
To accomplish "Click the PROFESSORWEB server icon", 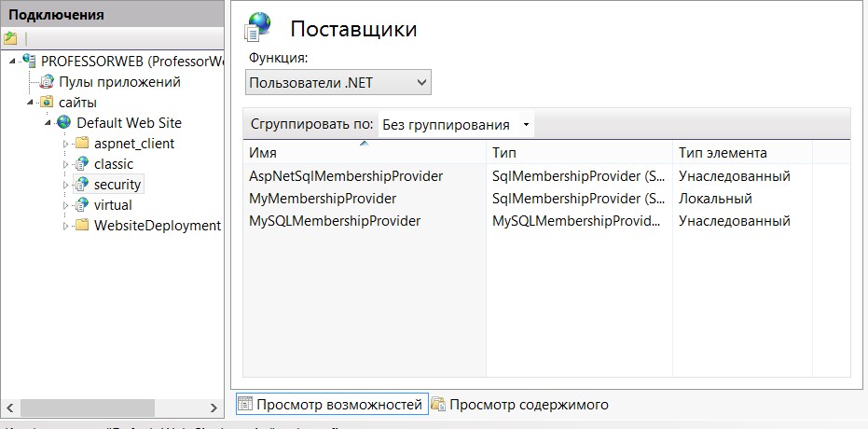I will click(29, 61).
